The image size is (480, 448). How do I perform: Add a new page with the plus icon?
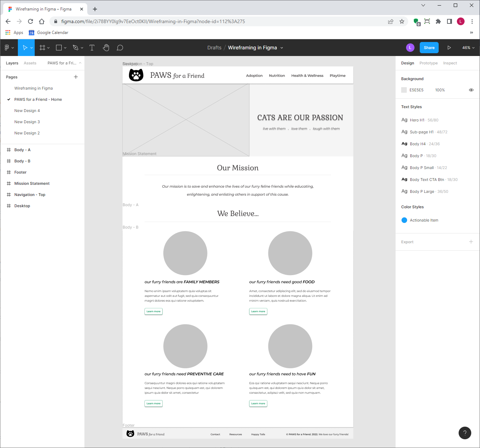(76, 77)
